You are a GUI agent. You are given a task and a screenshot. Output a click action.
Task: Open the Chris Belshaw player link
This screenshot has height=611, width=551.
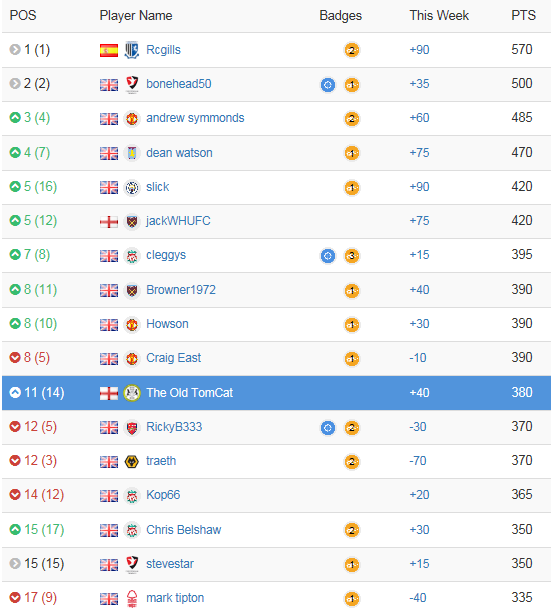tap(184, 530)
